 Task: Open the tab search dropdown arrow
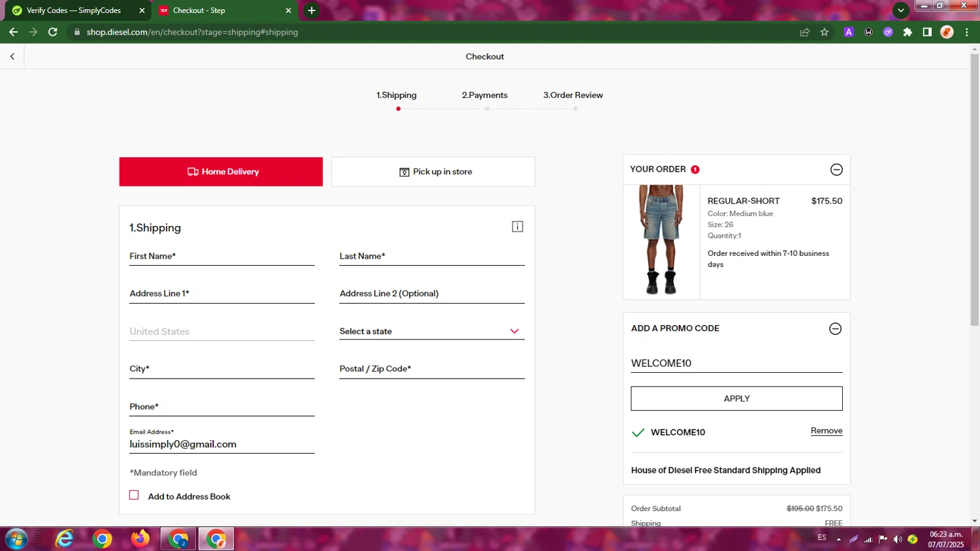901,10
